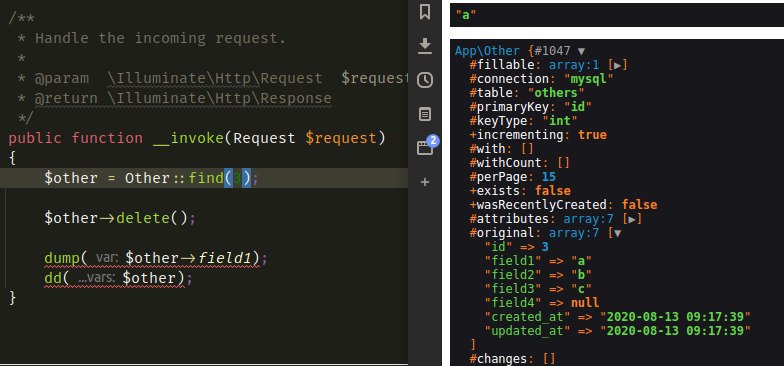Screen dimensions: 784x366
Task: Click the +incrementing true value
Action: [592, 135]
